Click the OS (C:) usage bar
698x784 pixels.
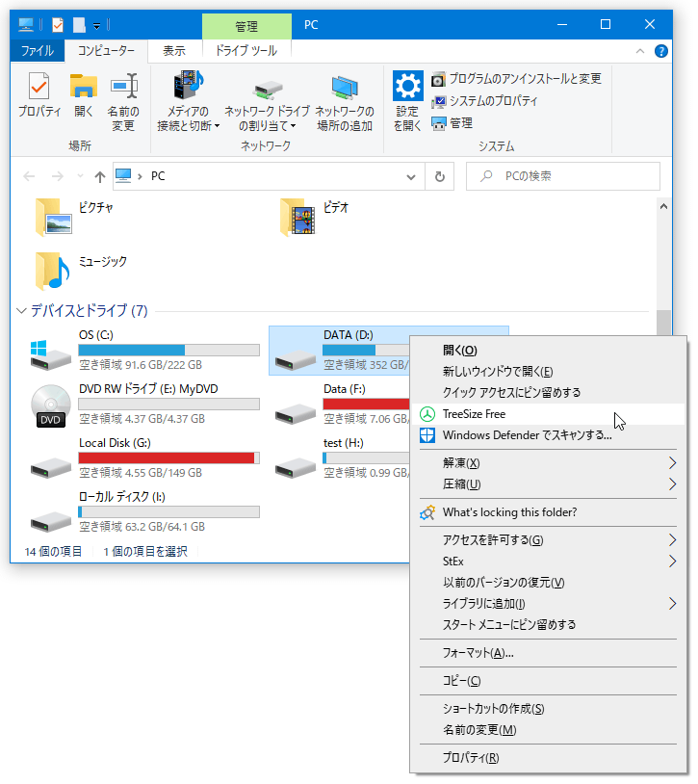(x=168, y=350)
